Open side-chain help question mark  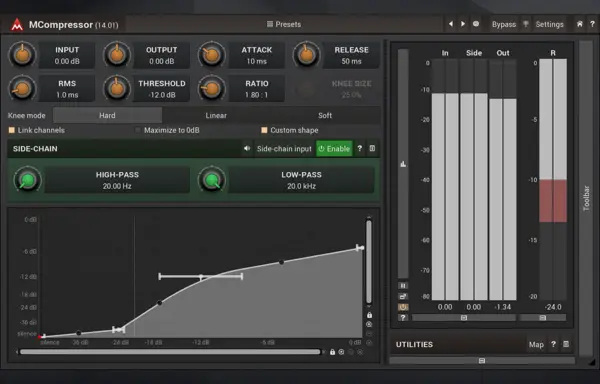pyautogui.click(x=359, y=148)
